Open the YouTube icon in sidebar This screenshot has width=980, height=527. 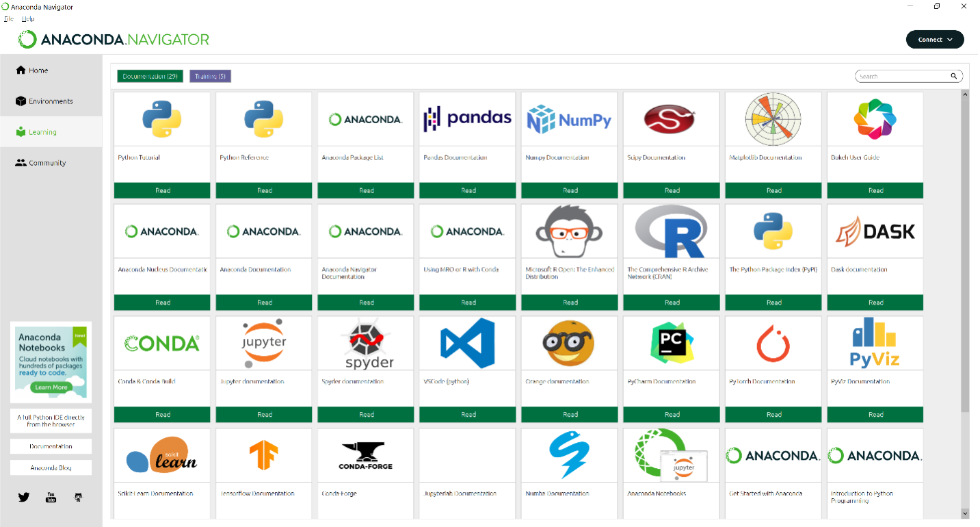click(x=51, y=497)
